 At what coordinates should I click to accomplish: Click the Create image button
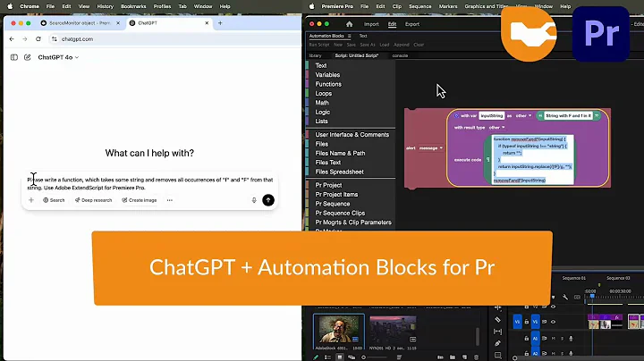coord(140,200)
